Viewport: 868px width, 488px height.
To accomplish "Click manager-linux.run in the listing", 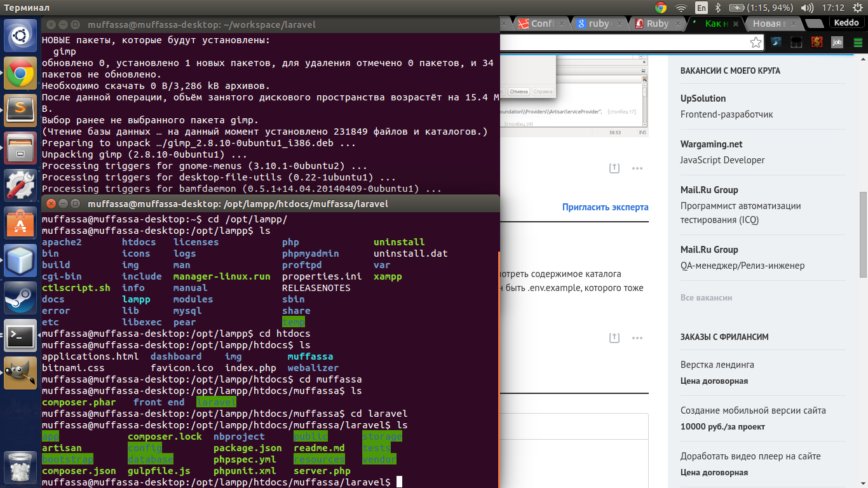I will (x=222, y=276).
